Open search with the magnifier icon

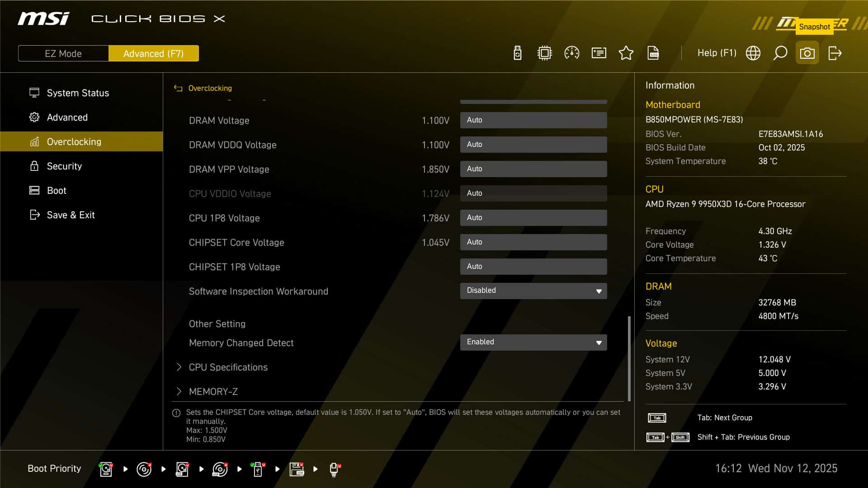[x=780, y=53]
